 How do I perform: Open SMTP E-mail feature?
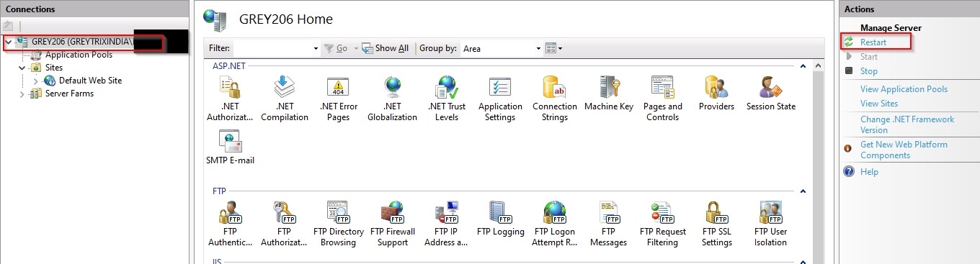pos(230,147)
